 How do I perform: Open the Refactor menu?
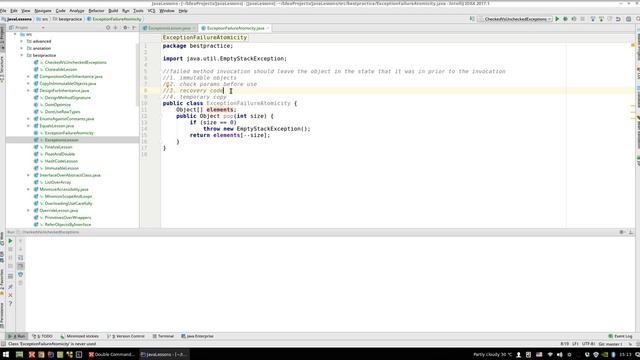[96, 11]
